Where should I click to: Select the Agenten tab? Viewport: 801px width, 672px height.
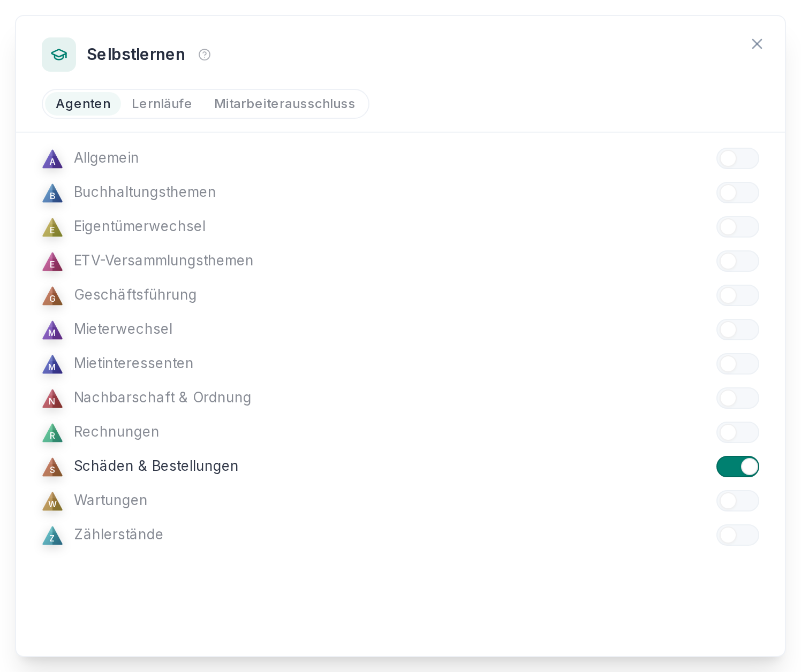83,104
